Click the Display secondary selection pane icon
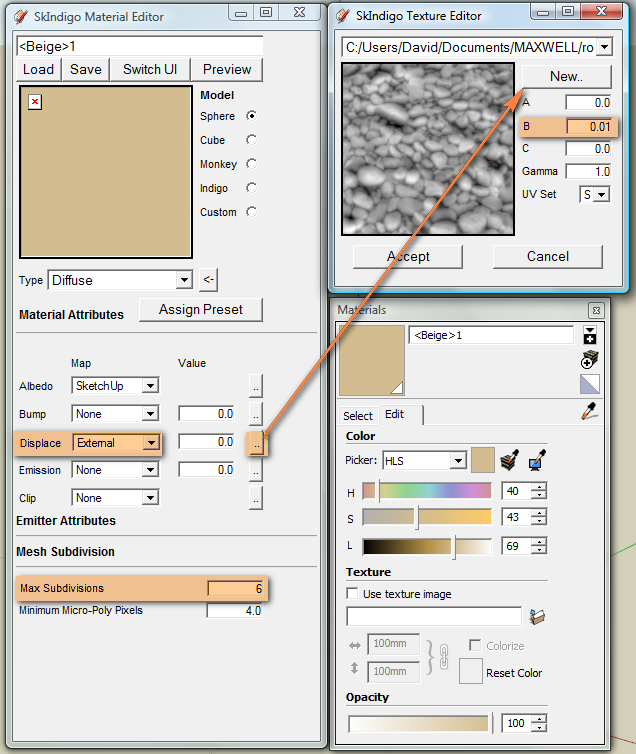Screen dimensions: 636x754 click(x=590, y=335)
